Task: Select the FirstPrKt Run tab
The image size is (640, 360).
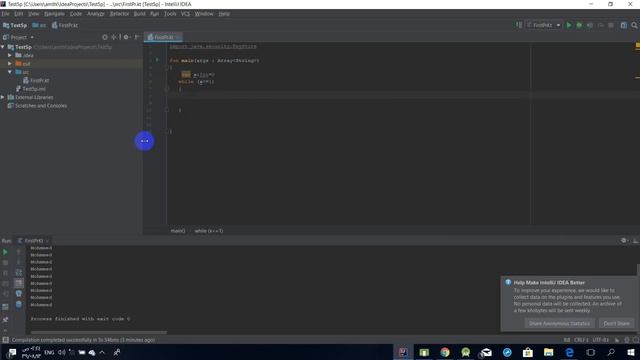Action: pos(33,240)
